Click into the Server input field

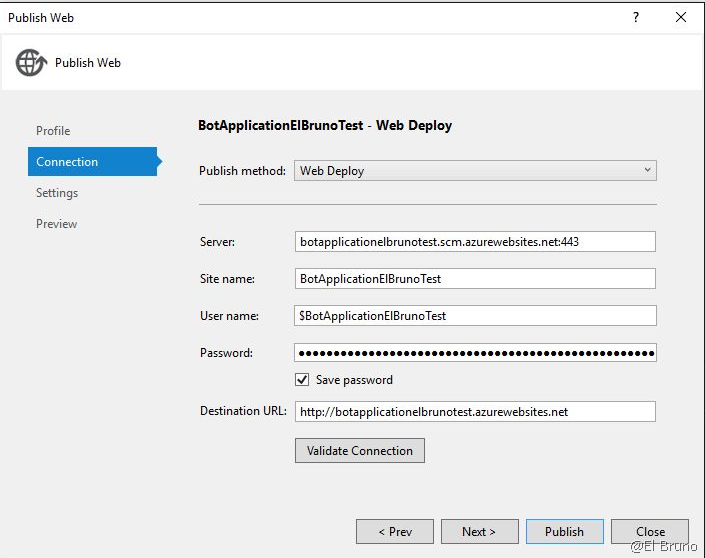pos(475,241)
